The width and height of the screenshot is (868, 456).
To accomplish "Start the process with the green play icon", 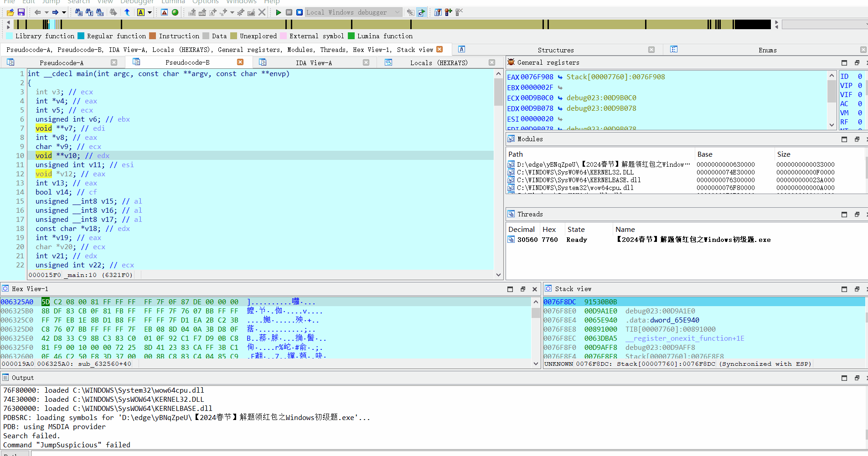I will click(x=279, y=12).
